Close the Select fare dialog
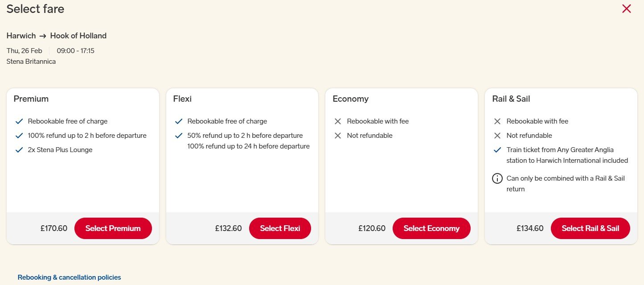 [626, 8]
